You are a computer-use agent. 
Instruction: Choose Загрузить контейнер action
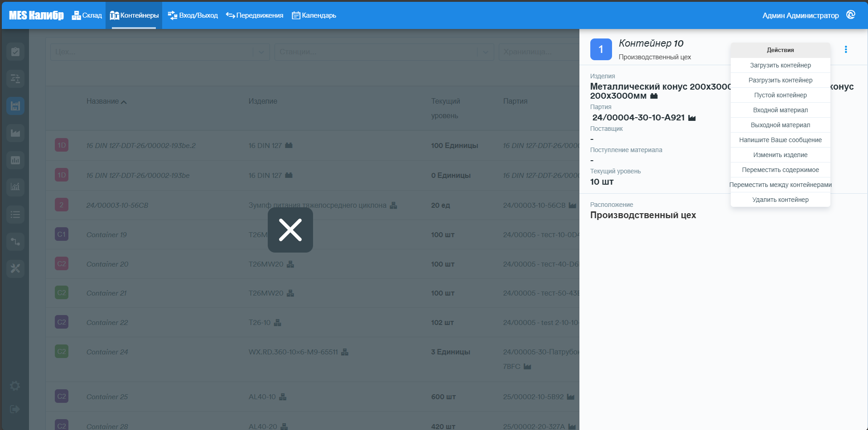tap(781, 65)
